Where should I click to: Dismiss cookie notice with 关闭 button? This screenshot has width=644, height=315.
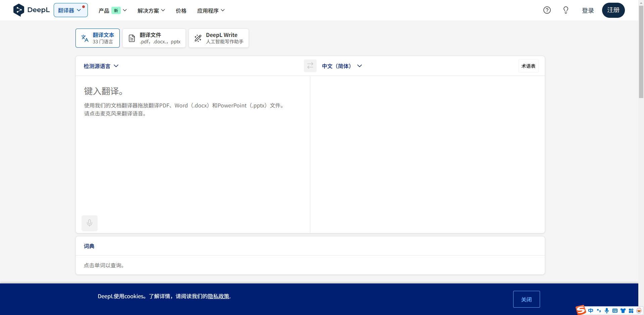[x=526, y=299]
